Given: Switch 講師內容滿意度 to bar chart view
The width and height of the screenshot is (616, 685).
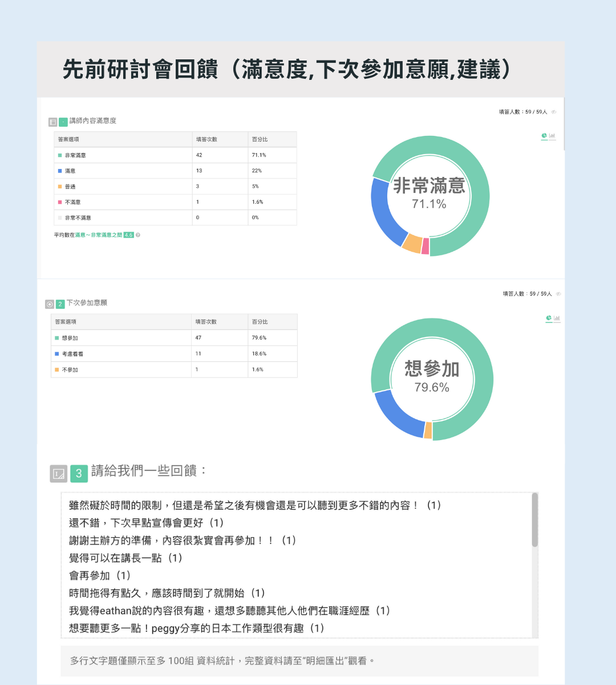Looking at the screenshot, I should pos(552,136).
